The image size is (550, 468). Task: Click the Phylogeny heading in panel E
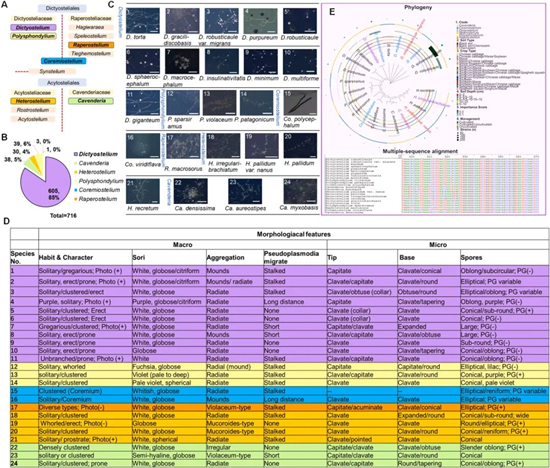pyautogui.click(x=418, y=7)
